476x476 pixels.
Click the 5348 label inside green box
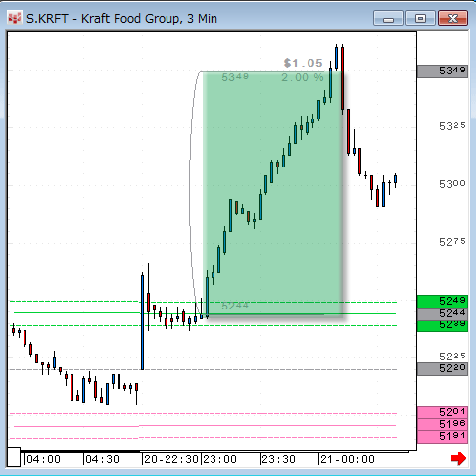point(235,77)
